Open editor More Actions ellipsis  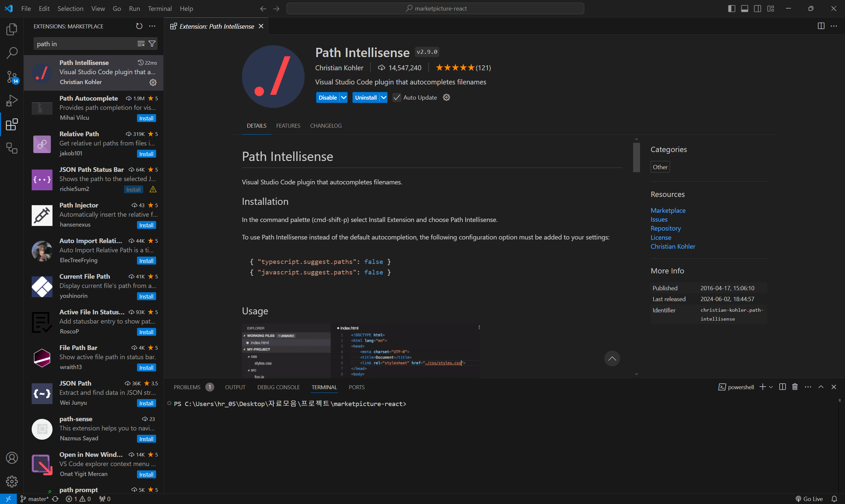(x=834, y=26)
